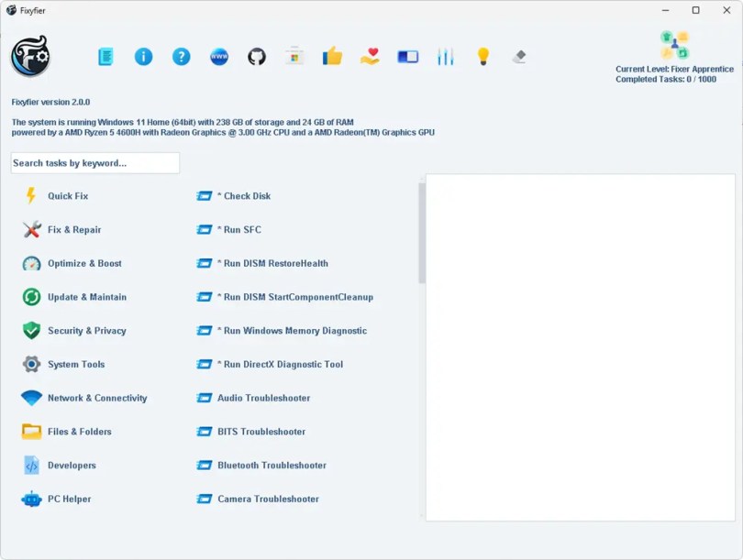743x560 pixels.
Task: Click the Network & Connectivity wifi icon
Action: click(x=32, y=398)
